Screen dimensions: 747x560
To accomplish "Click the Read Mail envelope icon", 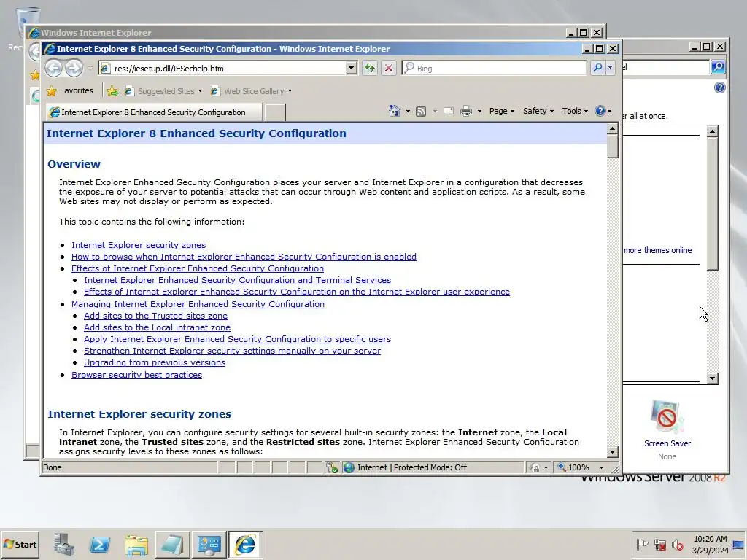I will [x=449, y=111].
